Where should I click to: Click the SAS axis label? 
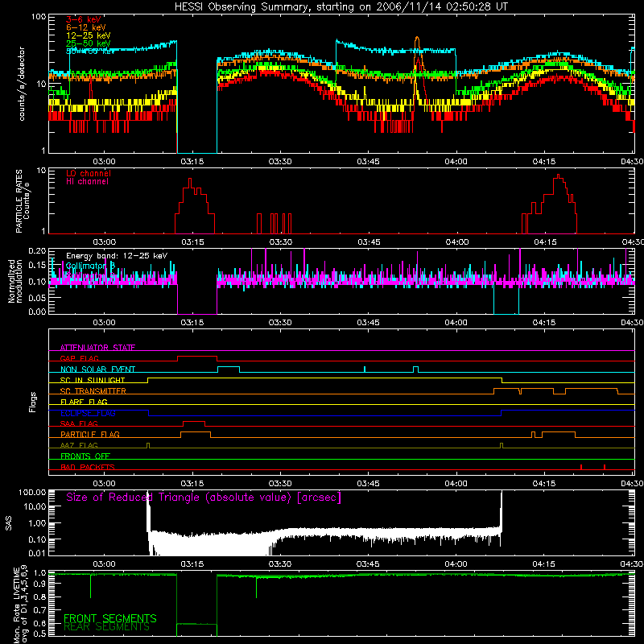(x=9, y=523)
